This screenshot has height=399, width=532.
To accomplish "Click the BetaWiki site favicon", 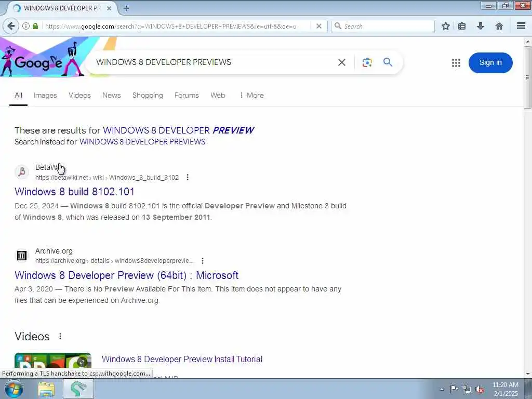I will (x=22, y=171).
